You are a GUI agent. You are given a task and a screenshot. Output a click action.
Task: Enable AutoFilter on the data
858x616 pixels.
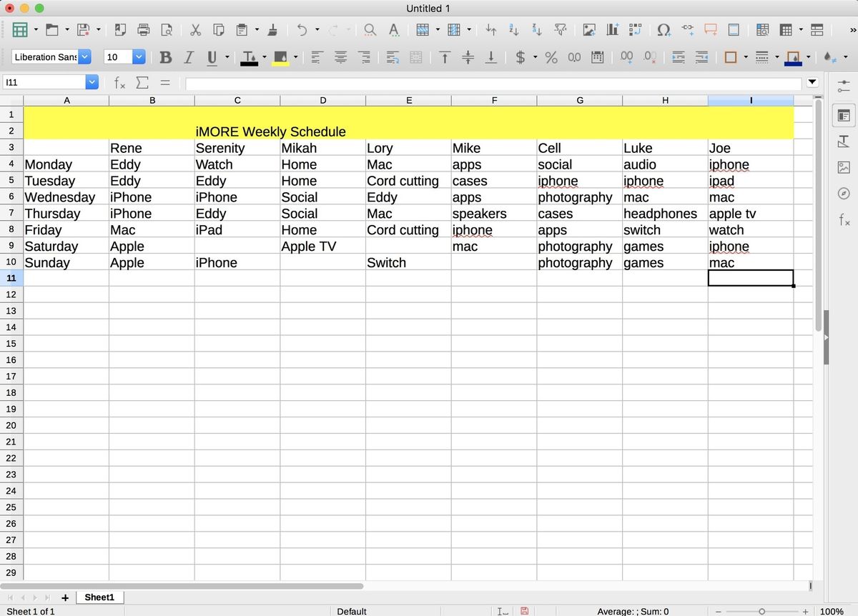coord(561,30)
